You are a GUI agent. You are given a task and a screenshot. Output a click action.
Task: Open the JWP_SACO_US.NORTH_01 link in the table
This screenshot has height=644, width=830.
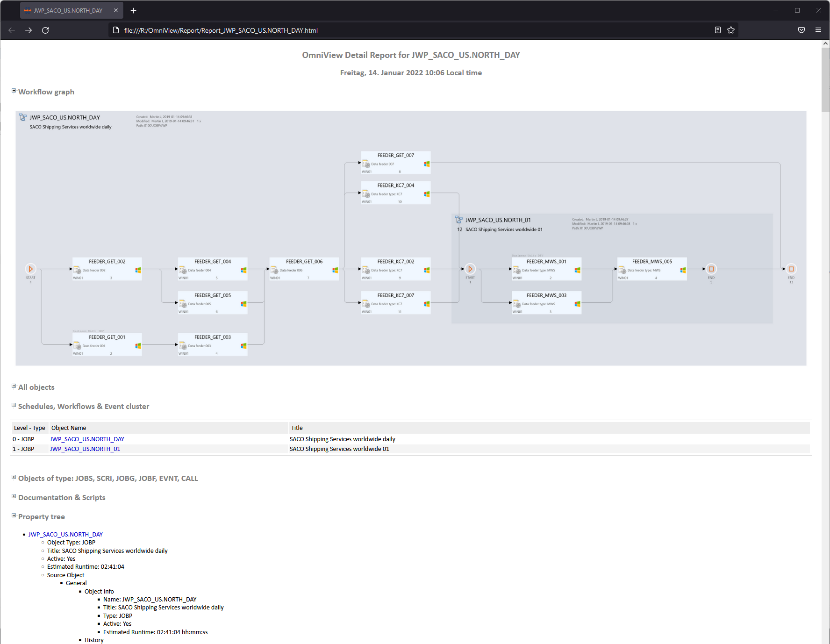[85, 449]
